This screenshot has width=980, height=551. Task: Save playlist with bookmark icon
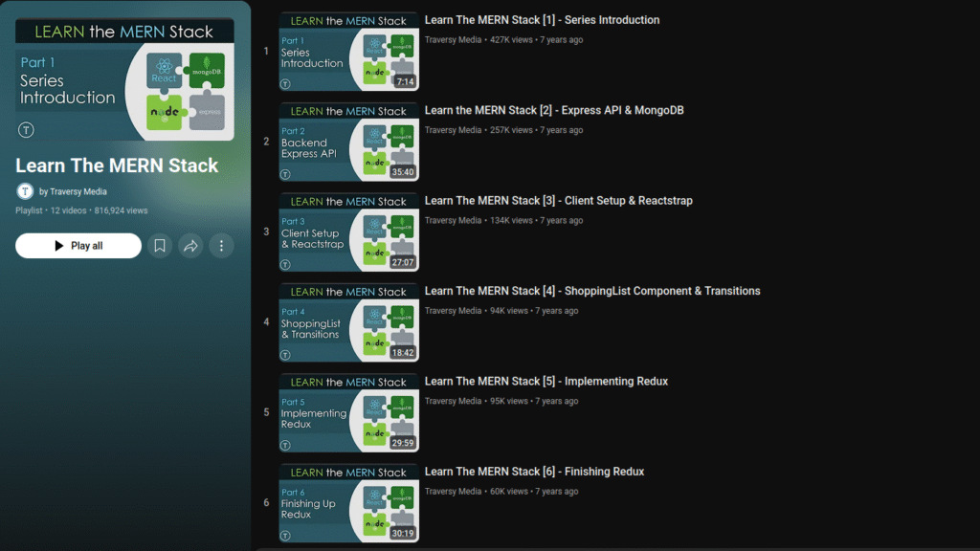point(160,246)
